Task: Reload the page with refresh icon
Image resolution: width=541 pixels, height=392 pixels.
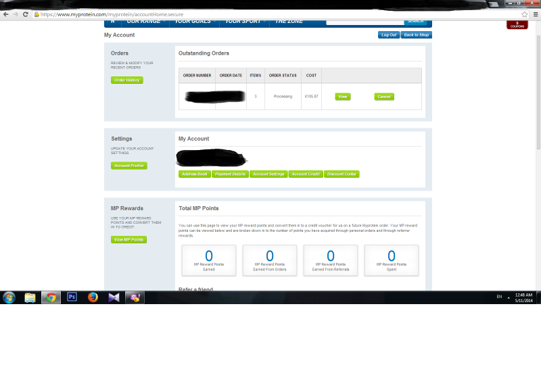Action: pos(26,14)
